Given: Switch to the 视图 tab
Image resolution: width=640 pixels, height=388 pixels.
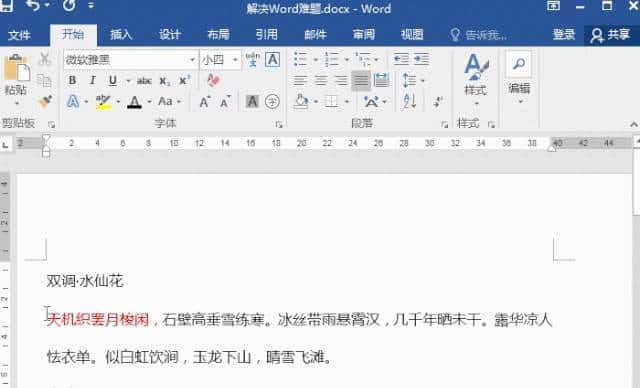Looking at the screenshot, I should (412, 35).
